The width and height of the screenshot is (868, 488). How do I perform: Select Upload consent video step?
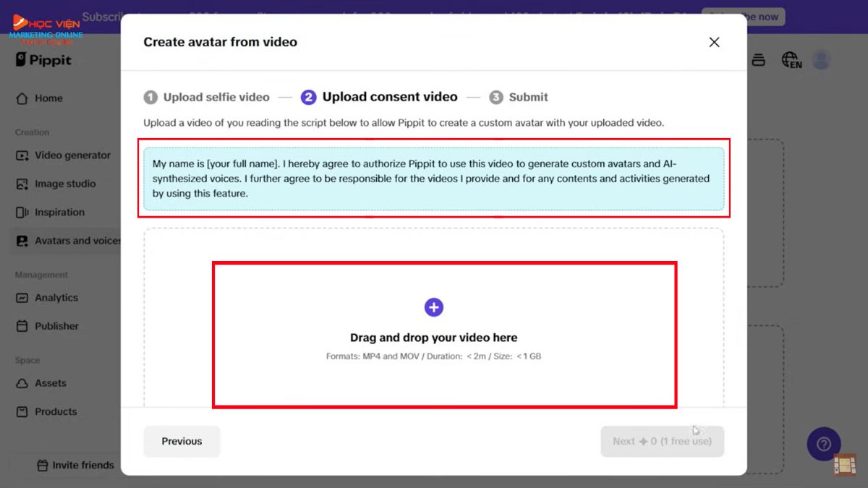(380, 97)
